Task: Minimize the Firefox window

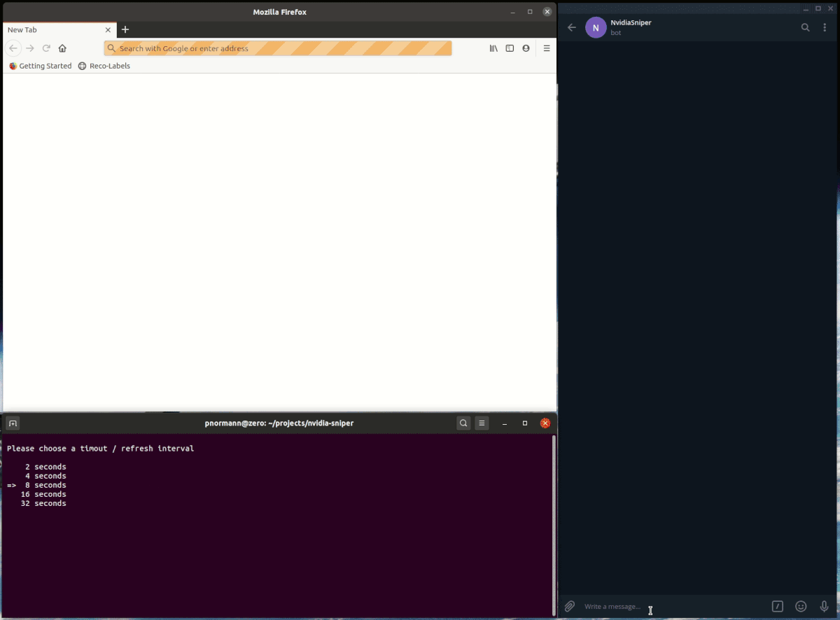Action: coord(513,12)
